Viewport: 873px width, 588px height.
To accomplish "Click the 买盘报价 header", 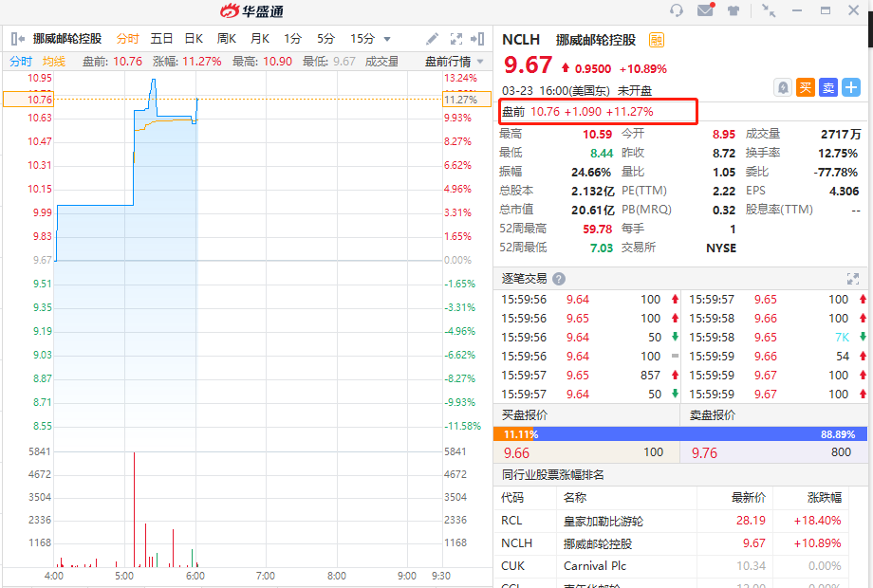I will coord(525,415).
